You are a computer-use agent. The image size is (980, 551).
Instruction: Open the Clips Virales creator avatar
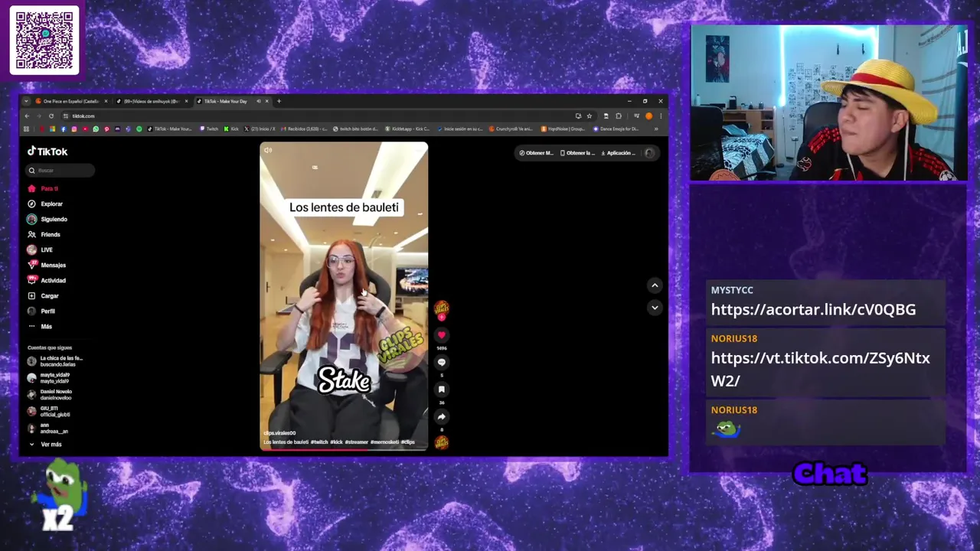442,308
